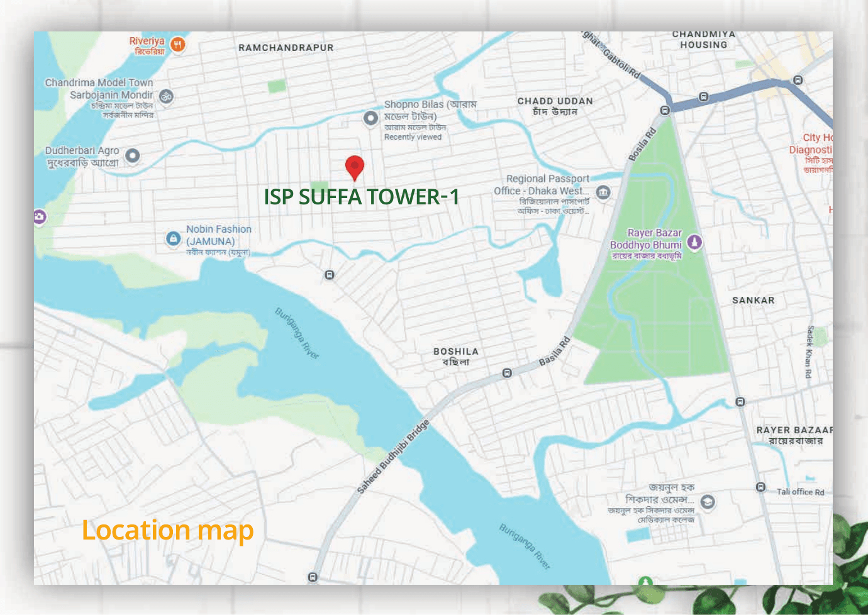
Task: Click the bus stop at the Bosila Rd–Gabtoli Rd junction
Action: click(665, 111)
